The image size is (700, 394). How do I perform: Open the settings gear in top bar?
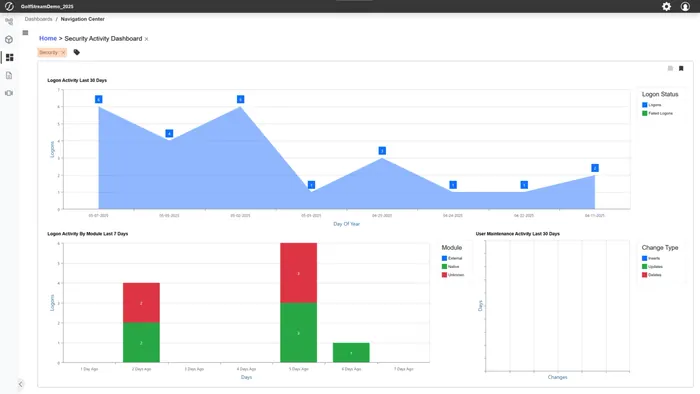pos(666,6)
